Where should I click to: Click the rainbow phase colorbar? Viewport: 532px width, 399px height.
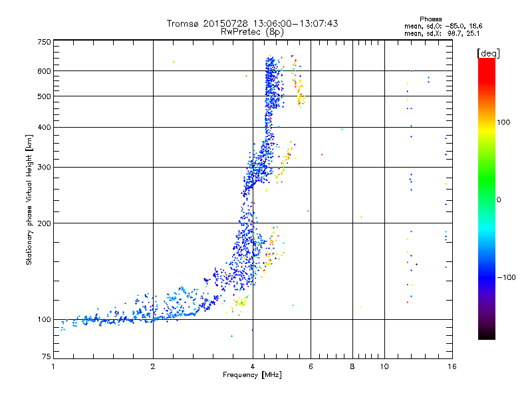487,198
